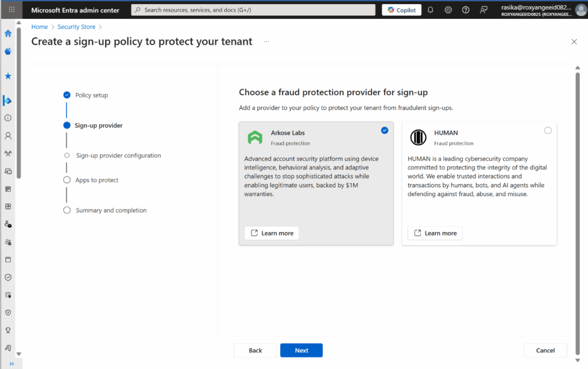Open the Users icon in the left navigation
Screen dimensions: 588x369
click(7, 135)
